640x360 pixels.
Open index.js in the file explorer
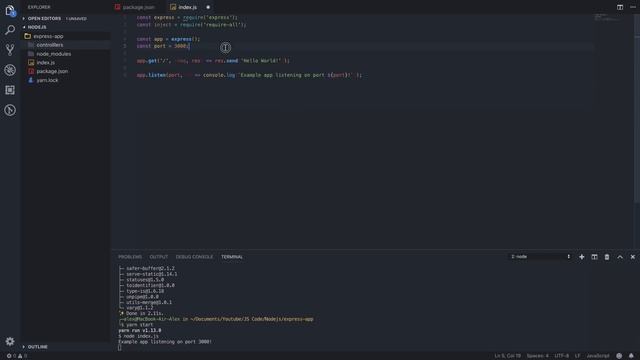45,62
